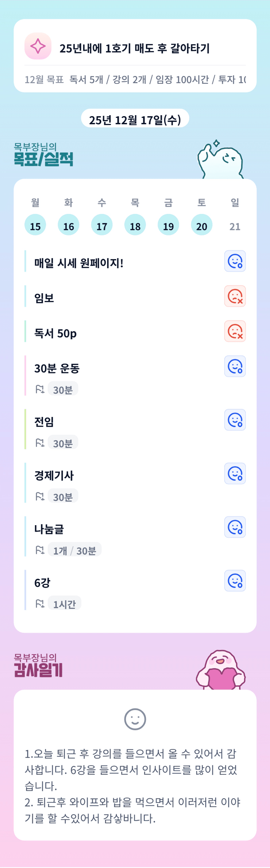Click the 12월 목표 monthly goals line
This screenshot has height=868, width=270.
tap(135, 80)
